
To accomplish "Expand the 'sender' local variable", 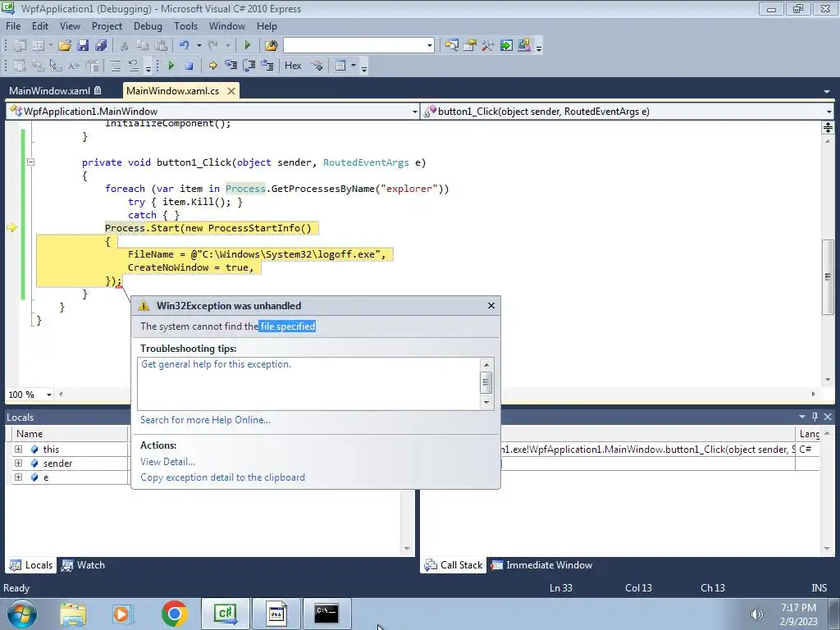I will 19,463.
